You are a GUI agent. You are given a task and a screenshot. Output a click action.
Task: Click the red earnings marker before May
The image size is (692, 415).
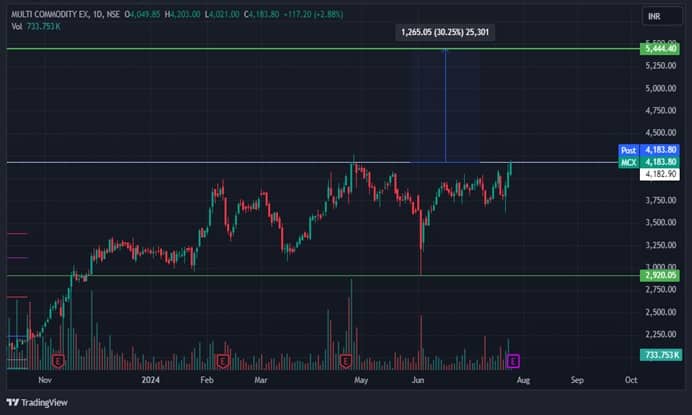click(x=346, y=359)
